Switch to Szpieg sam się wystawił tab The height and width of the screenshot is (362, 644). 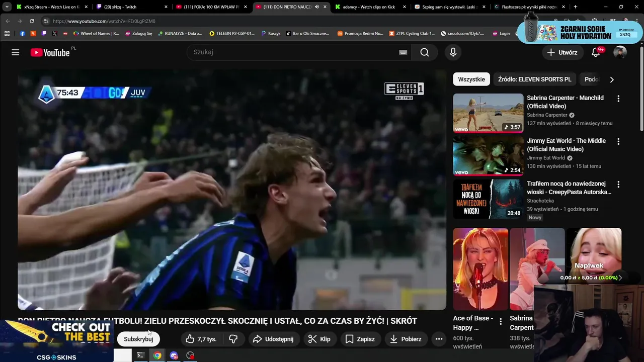[449, 7]
